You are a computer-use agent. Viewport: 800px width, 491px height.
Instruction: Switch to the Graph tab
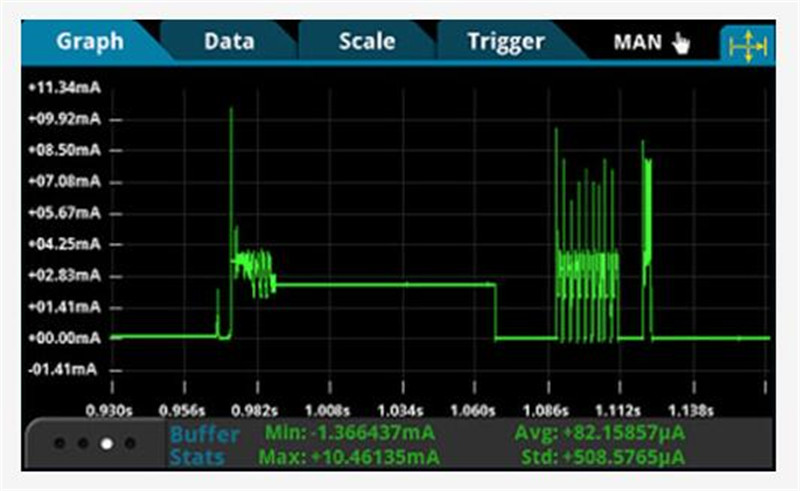[90, 42]
